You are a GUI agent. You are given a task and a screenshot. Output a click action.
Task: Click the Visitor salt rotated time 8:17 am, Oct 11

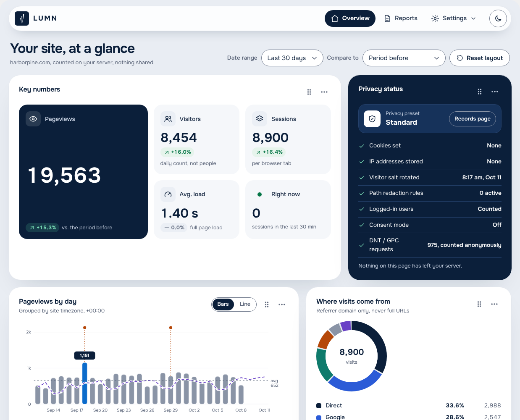(482, 178)
